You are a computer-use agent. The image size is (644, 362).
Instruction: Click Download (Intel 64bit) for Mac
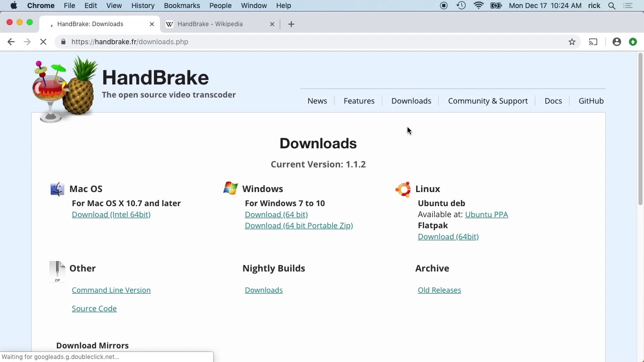click(111, 215)
